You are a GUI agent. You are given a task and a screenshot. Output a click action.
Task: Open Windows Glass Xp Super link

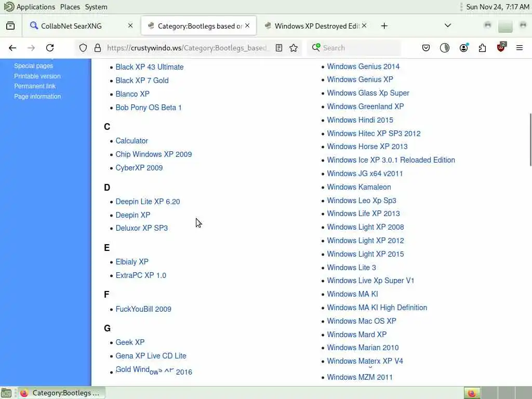point(368,93)
